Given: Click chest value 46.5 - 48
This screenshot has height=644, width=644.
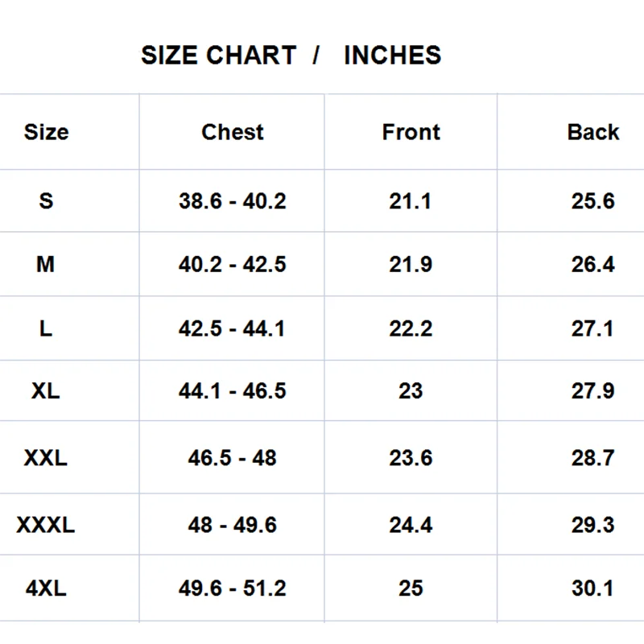Looking at the screenshot, I should pyautogui.click(x=233, y=458).
